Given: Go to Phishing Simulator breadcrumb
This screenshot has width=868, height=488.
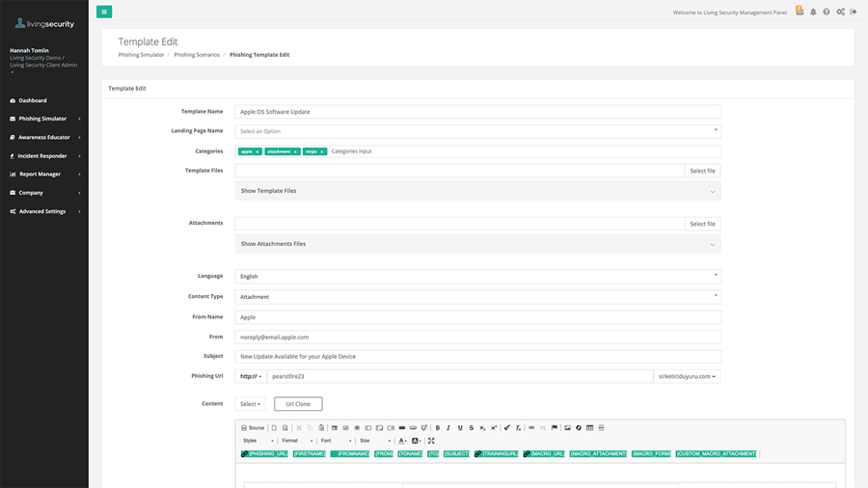Looking at the screenshot, I should 141,55.
